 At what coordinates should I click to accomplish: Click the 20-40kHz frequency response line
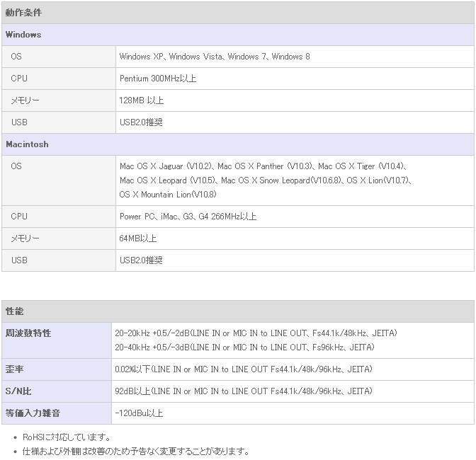[x=244, y=347]
